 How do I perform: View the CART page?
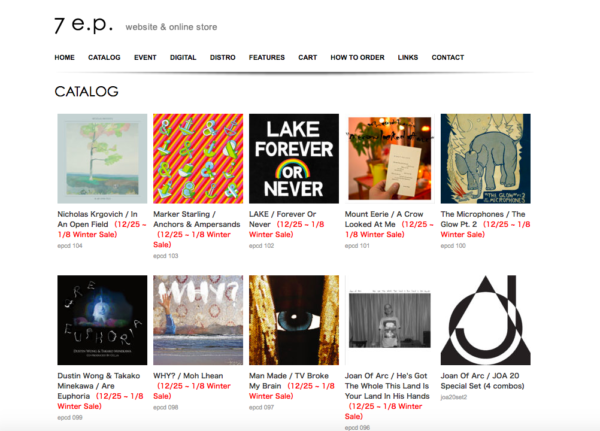pos(308,57)
